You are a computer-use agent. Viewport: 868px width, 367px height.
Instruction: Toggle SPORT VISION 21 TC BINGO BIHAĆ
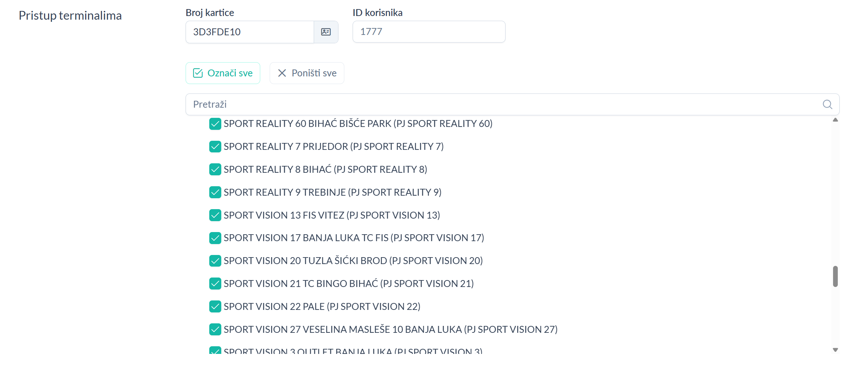[x=215, y=284]
